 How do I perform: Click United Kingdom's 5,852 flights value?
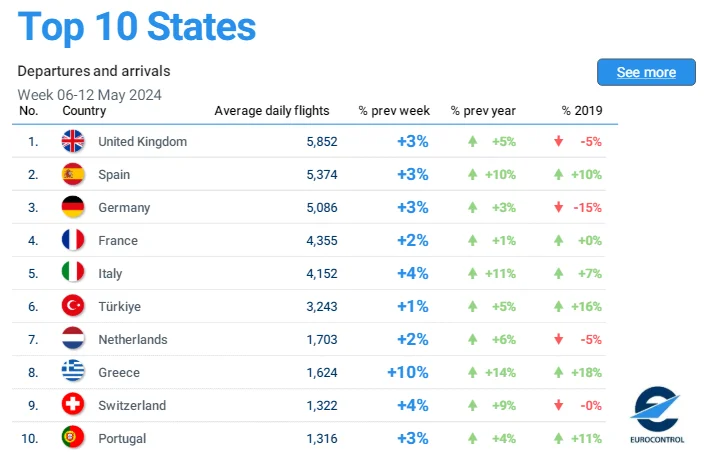point(322,142)
